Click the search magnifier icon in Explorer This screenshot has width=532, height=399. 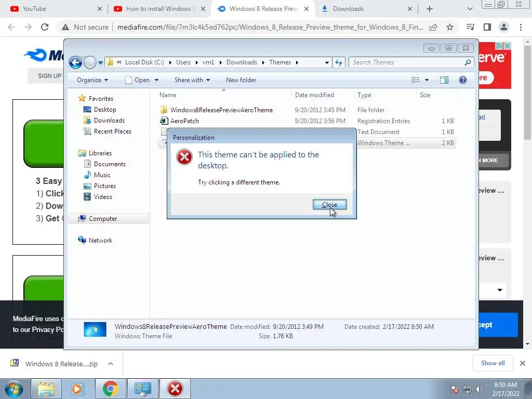tap(468, 62)
